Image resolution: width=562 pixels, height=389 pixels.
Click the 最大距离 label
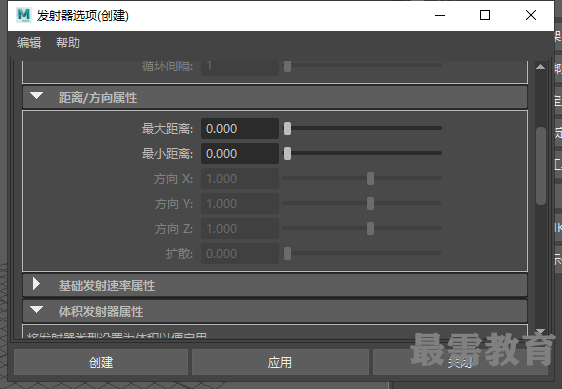167,129
